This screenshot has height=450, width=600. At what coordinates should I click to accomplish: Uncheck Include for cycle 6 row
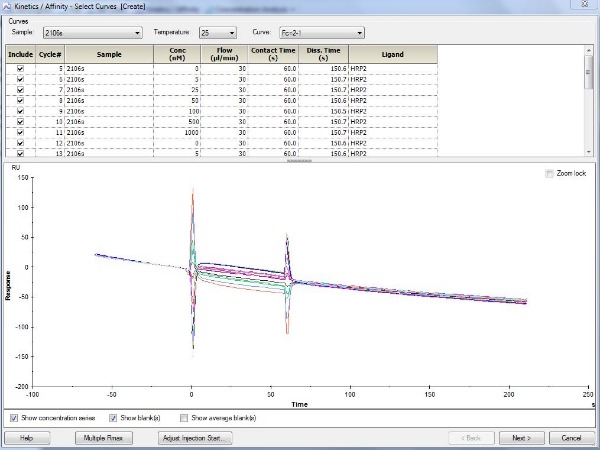coord(20,79)
